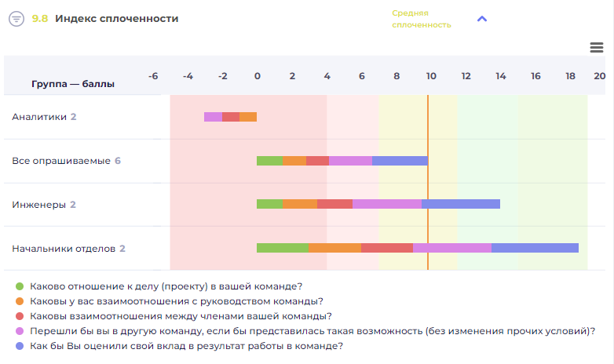The image size is (614, 364).
Task: Toggle pink legend dot for team switch question
Action: (x=20, y=331)
